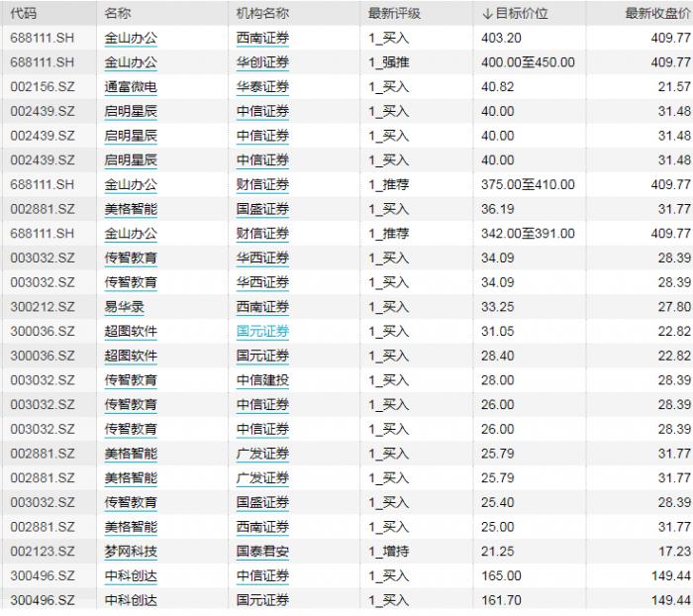The width and height of the screenshot is (693, 616).
Task: Open 财信证券 link in the 375.00至410.00 row
Action: pyautogui.click(x=262, y=185)
